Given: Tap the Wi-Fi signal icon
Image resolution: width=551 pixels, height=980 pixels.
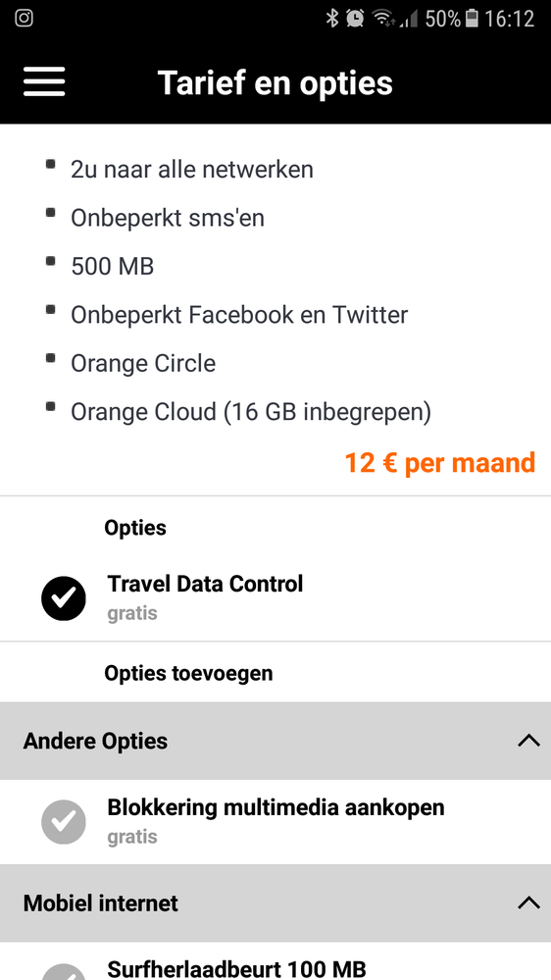Looking at the screenshot, I should coord(383,19).
